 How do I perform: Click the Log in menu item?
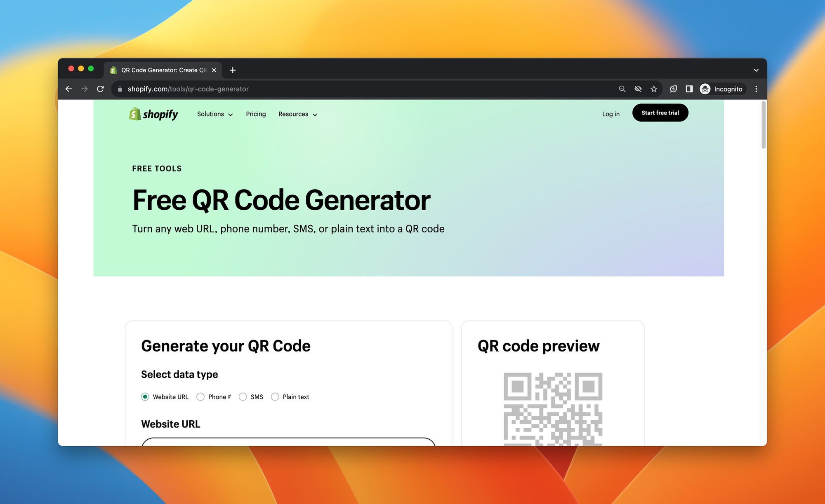tap(611, 113)
